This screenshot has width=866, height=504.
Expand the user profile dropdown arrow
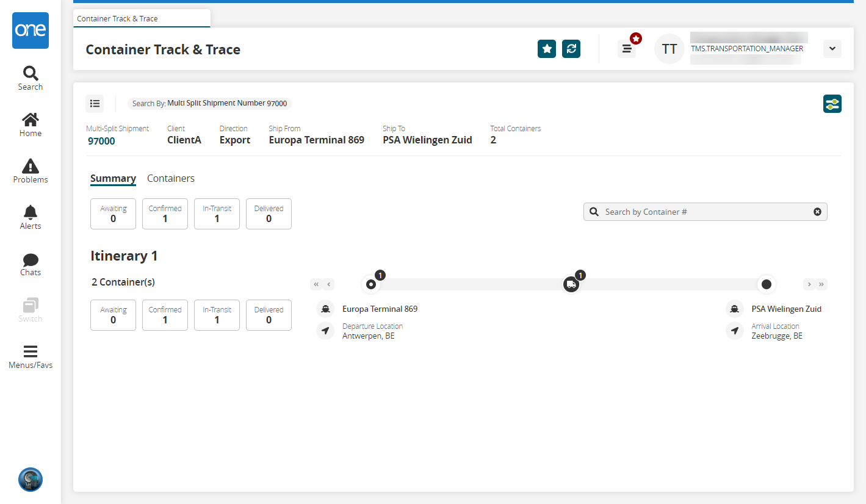click(x=832, y=49)
